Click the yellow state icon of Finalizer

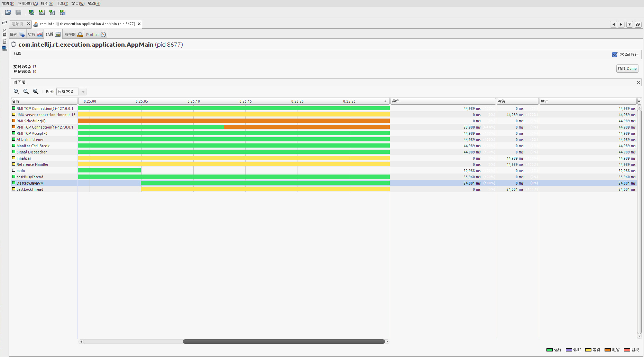pos(14,158)
